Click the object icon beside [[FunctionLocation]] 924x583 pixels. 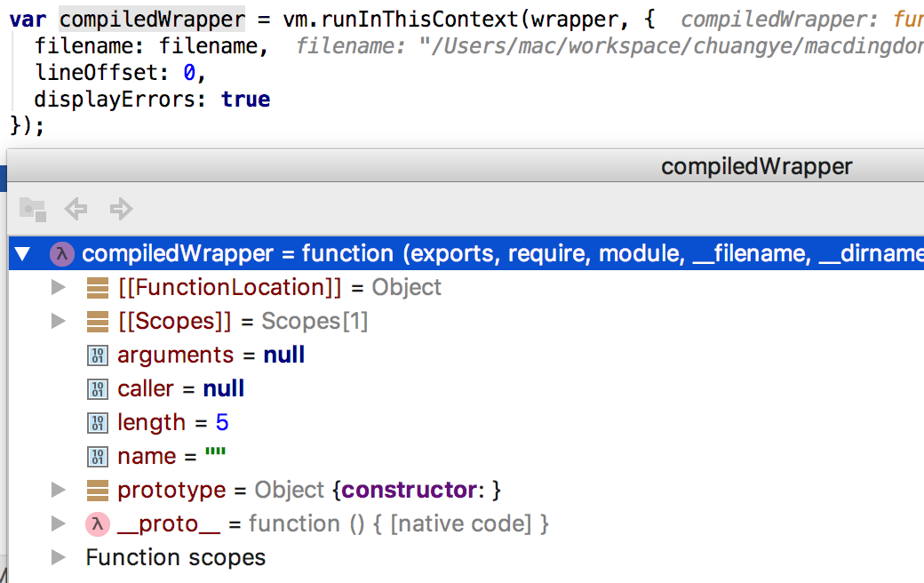coord(98,287)
